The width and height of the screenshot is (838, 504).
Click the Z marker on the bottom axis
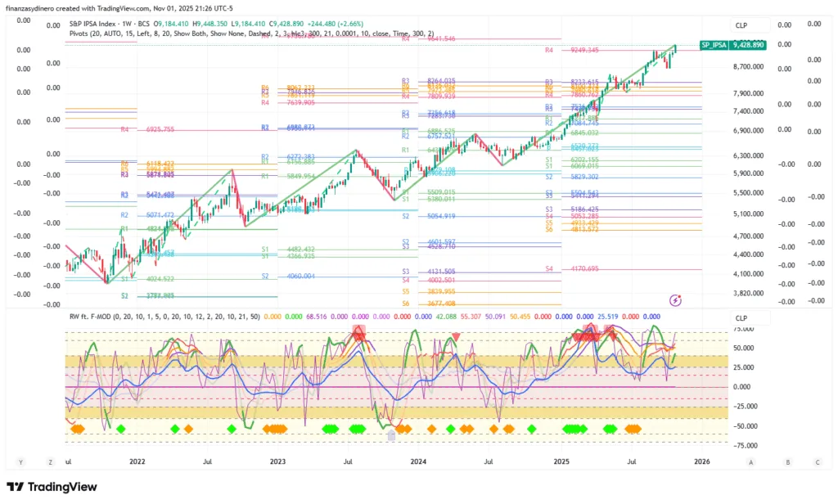(x=50, y=462)
